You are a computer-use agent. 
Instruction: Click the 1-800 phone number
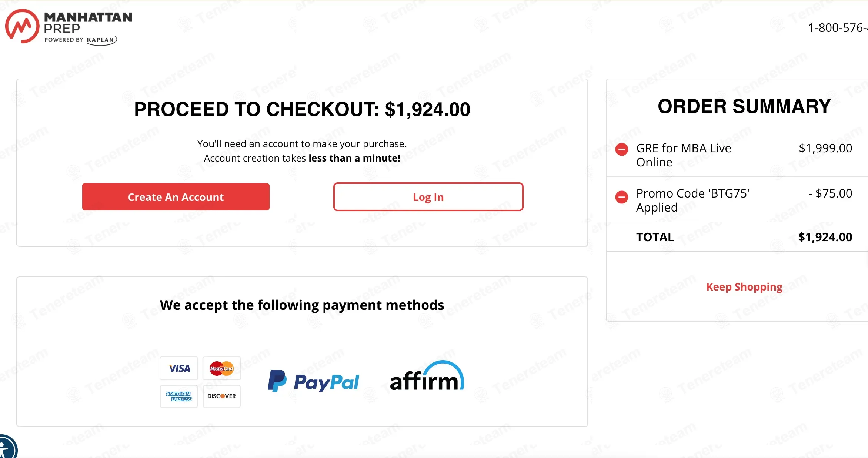coord(837,28)
